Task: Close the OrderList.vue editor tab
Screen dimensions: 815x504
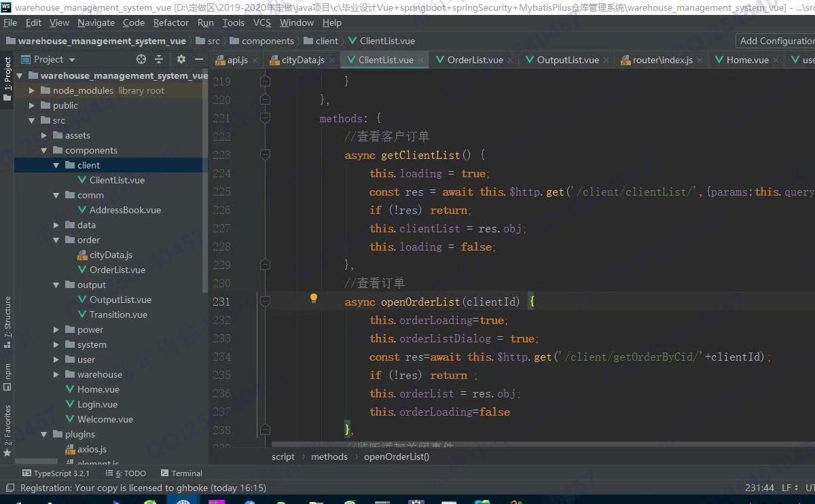Action: tap(511, 60)
